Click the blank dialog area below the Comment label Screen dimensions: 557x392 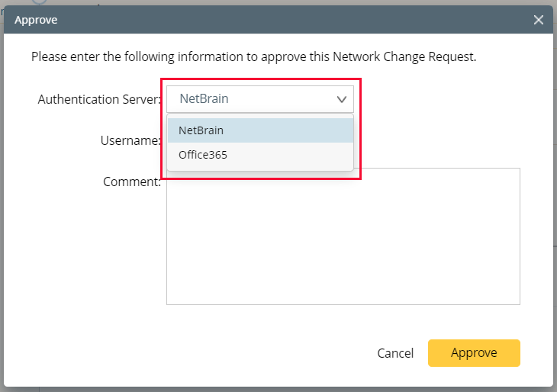click(x=92, y=252)
